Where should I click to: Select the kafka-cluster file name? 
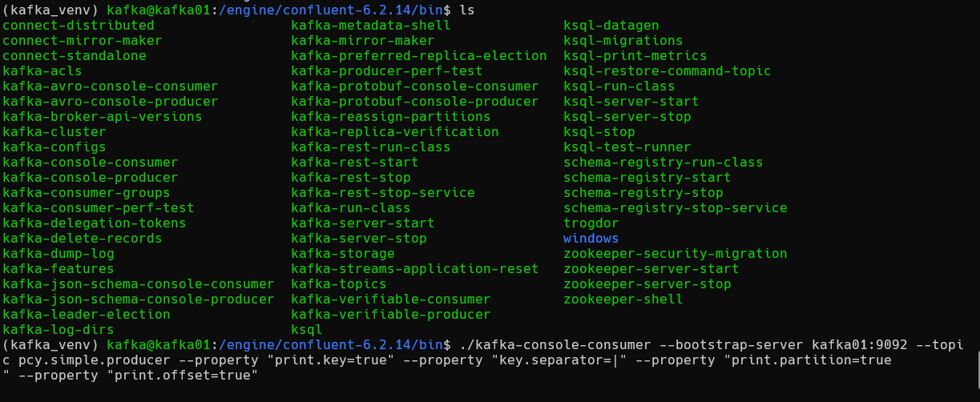(x=54, y=132)
